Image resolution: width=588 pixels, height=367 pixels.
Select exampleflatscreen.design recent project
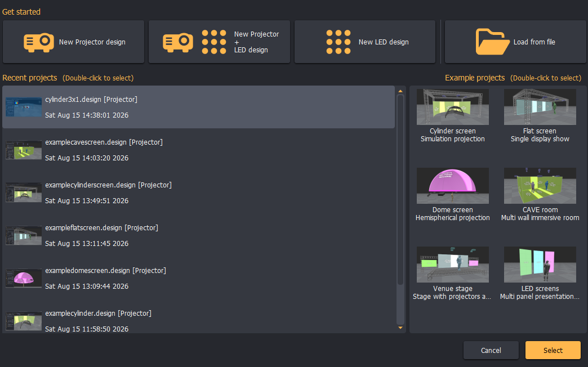198,235
